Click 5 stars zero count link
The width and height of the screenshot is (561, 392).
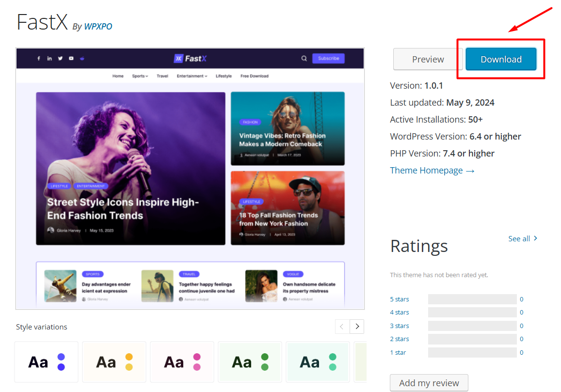[x=522, y=299]
